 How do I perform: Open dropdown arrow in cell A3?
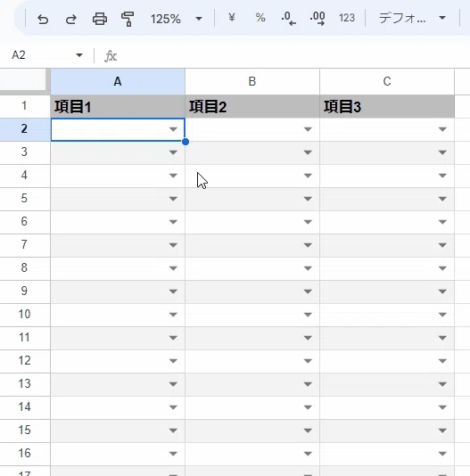tap(173, 152)
